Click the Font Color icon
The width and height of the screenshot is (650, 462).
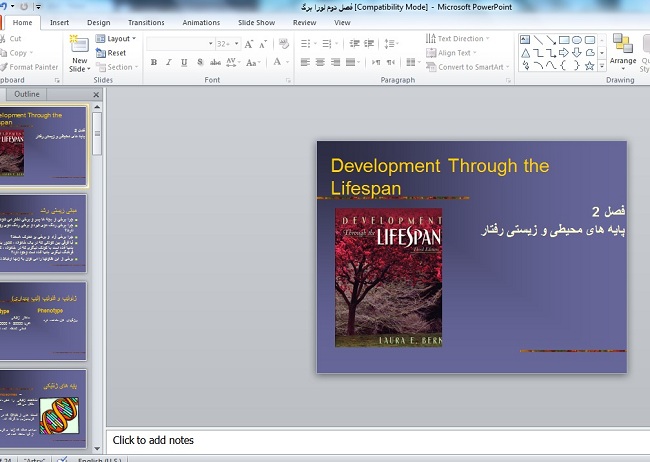pos(277,62)
